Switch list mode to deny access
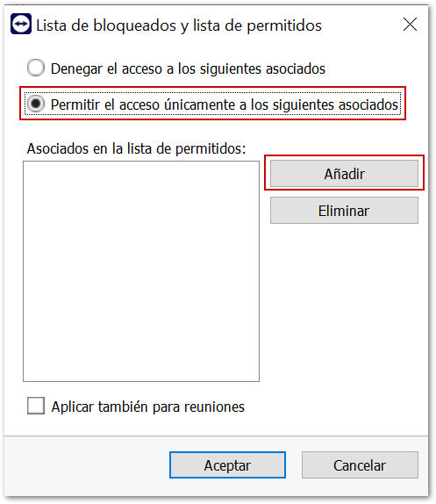436x504 pixels. (x=36, y=68)
